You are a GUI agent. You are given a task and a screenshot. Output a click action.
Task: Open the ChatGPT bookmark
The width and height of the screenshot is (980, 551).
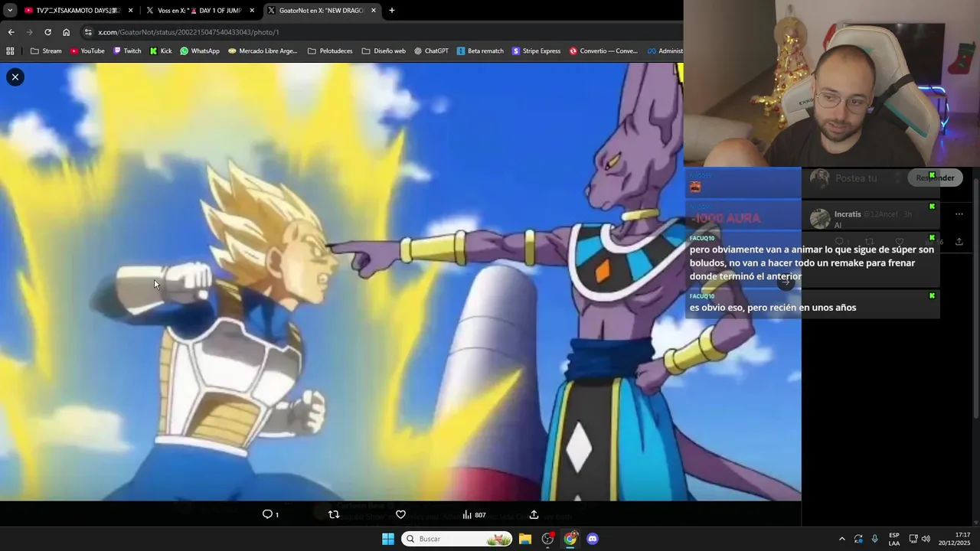(x=431, y=51)
